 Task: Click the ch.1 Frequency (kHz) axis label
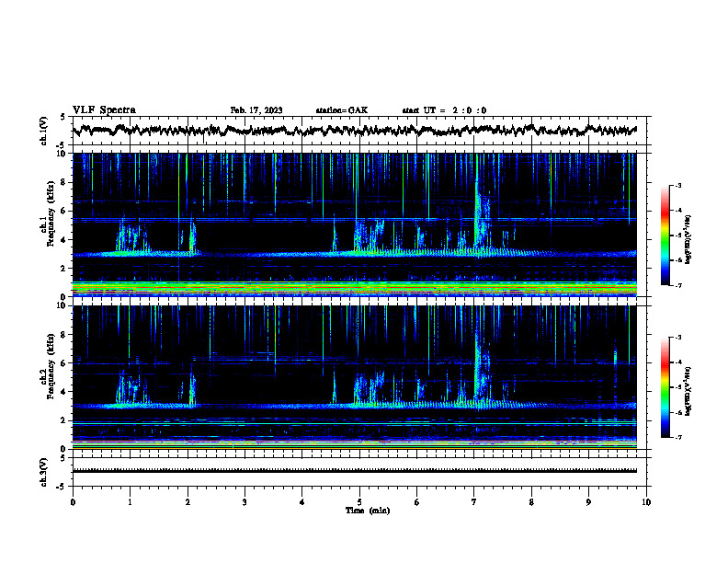(x=51, y=213)
